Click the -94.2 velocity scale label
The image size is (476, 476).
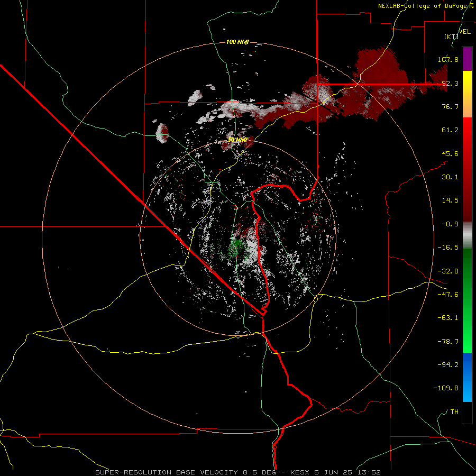[x=448, y=365]
